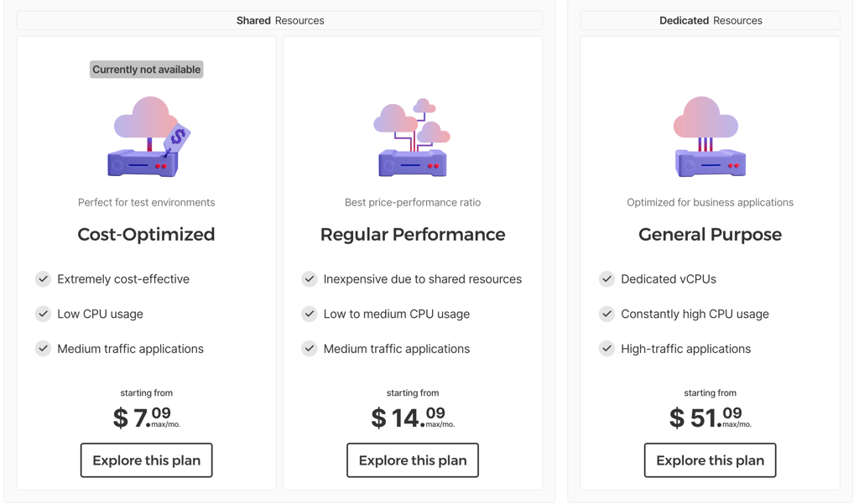Open the General Purpose heading
Image resolution: width=859 pixels, height=504 pixels.
tap(710, 235)
